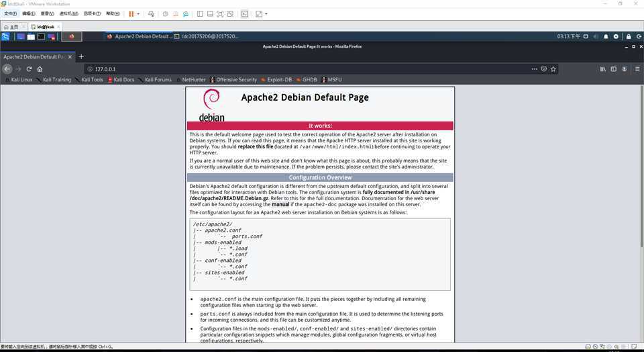Enter VMware full screen mode icon
644x352 pixels.
(x=220, y=14)
